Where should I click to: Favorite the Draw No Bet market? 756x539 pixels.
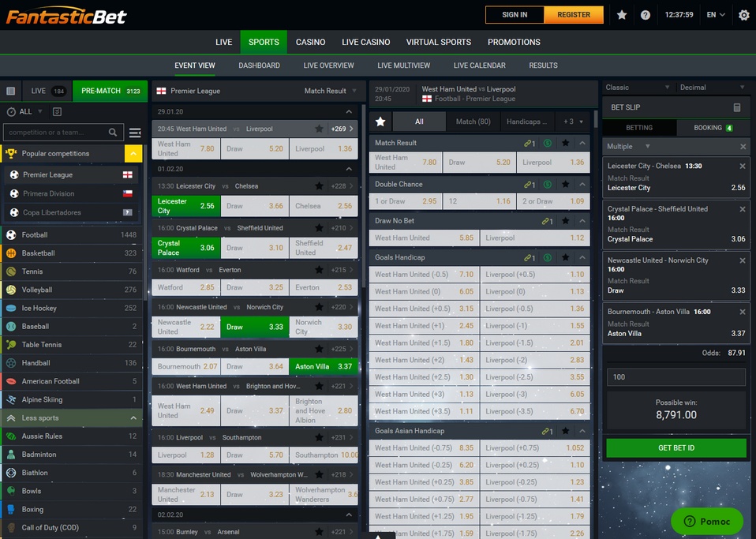tap(566, 221)
